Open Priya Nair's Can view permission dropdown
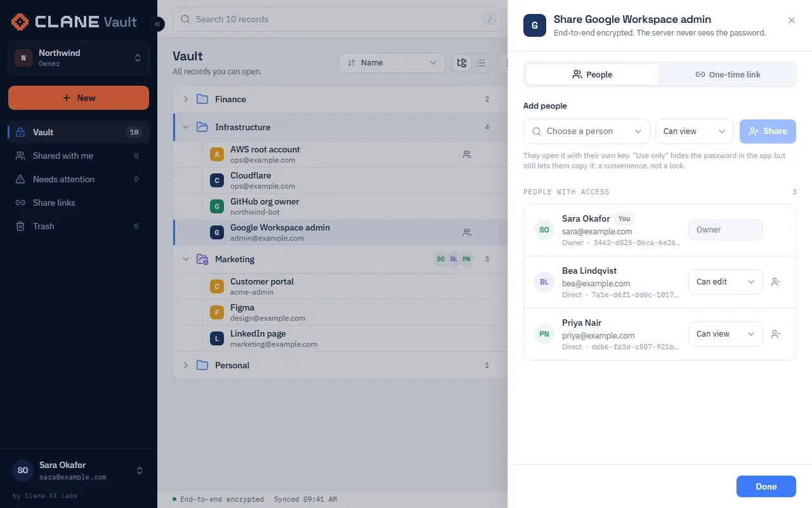Screen dimensions: 812x508 (725, 334)
